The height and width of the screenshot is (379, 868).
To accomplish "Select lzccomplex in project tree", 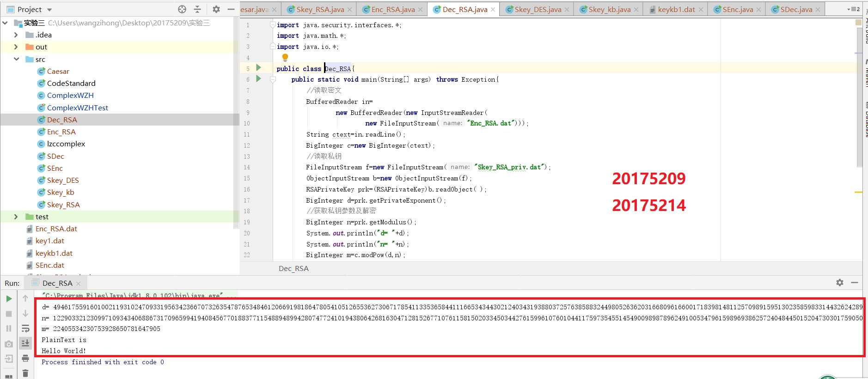I will click(66, 144).
